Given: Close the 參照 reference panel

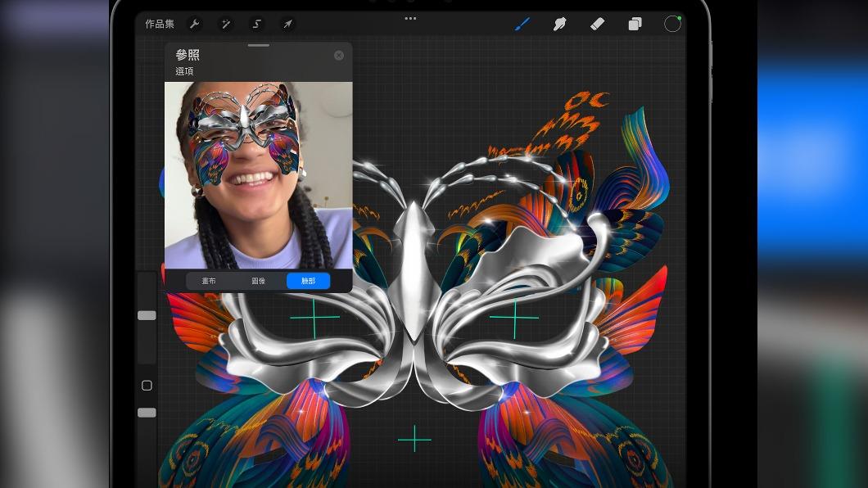Looking at the screenshot, I should pyautogui.click(x=339, y=56).
